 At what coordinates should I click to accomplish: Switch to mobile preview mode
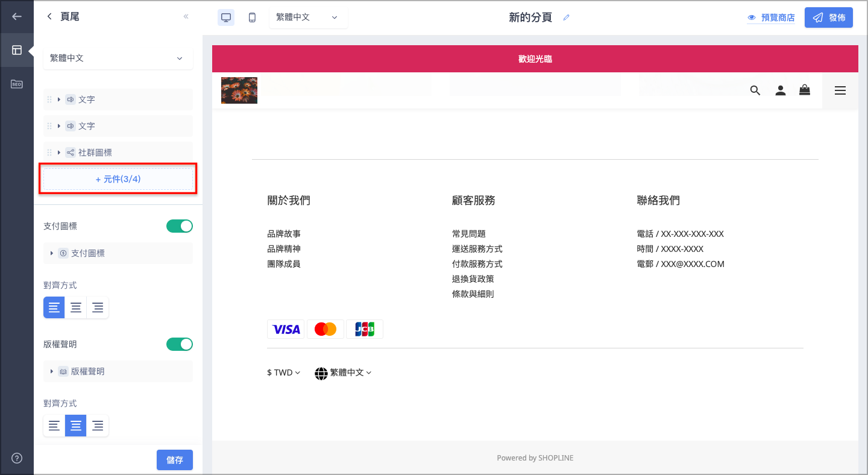click(x=252, y=17)
